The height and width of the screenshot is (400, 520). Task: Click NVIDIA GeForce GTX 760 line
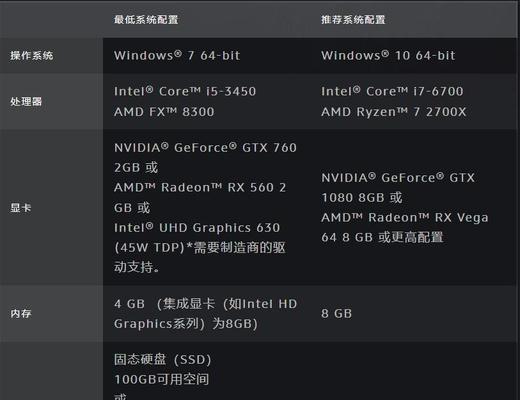(205, 147)
